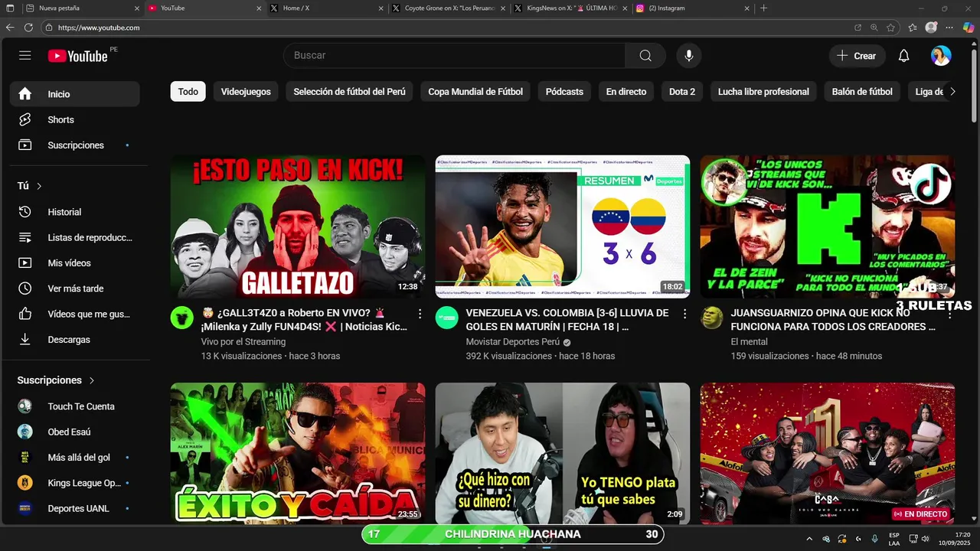Open Ver más tarde in sidebar

point(74,289)
